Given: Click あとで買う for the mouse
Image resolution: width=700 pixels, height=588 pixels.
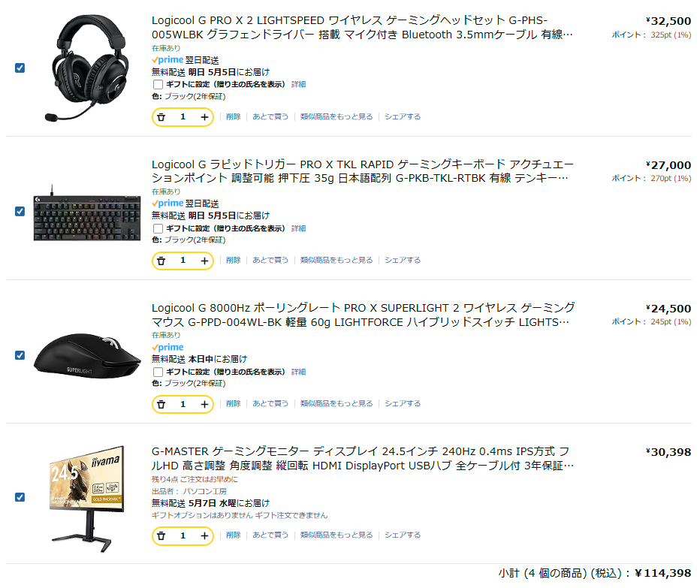Looking at the screenshot, I should [270, 403].
